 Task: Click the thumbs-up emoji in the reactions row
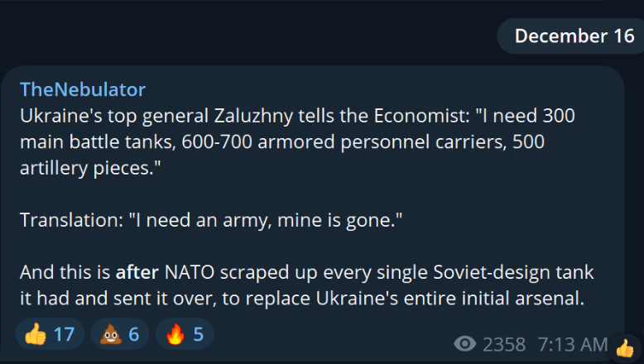pyautogui.click(x=35, y=335)
